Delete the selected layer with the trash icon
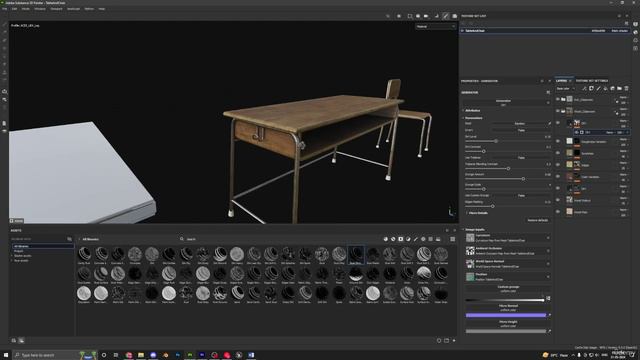The height and width of the screenshot is (360, 640). coord(626,89)
